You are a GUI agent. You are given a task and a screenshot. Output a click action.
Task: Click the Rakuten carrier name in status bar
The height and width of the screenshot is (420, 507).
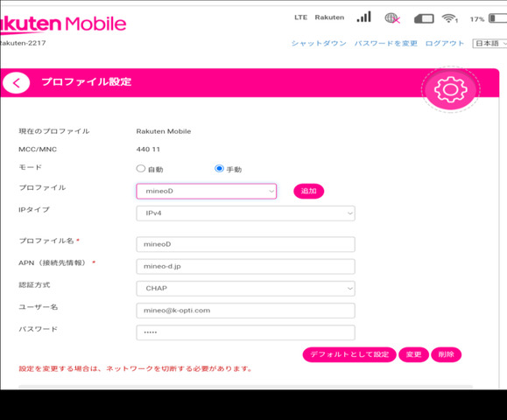point(329,17)
